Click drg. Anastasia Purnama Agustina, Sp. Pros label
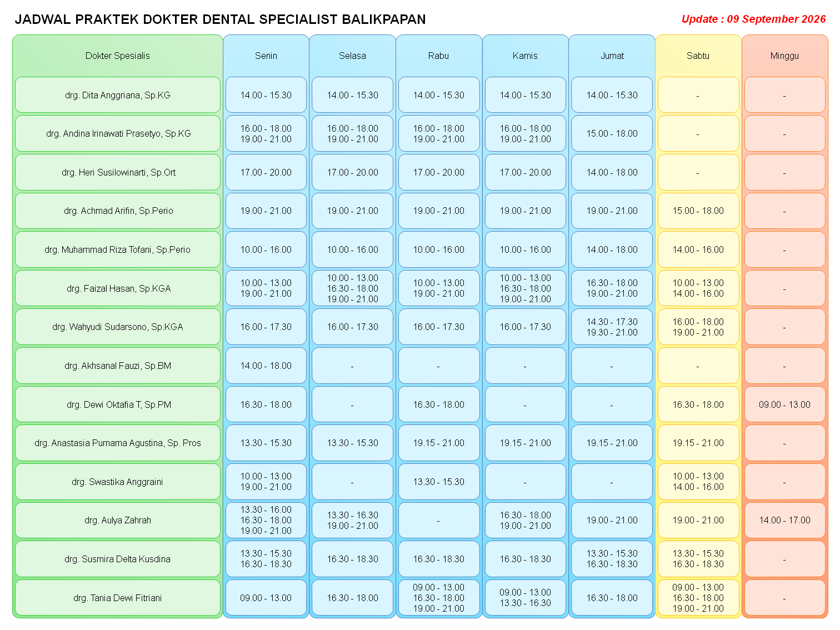The image size is (840, 630). pos(118,443)
